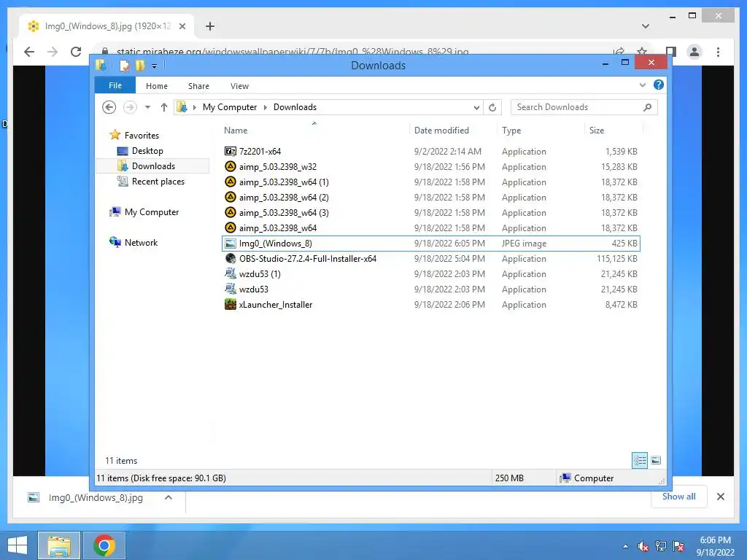Screen dimensions: 747x560
Task: Click Show all downloads in Chrome
Action: [678, 496]
